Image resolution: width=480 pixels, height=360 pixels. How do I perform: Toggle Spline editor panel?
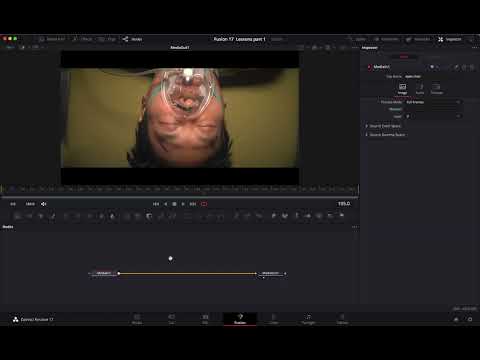(357, 39)
